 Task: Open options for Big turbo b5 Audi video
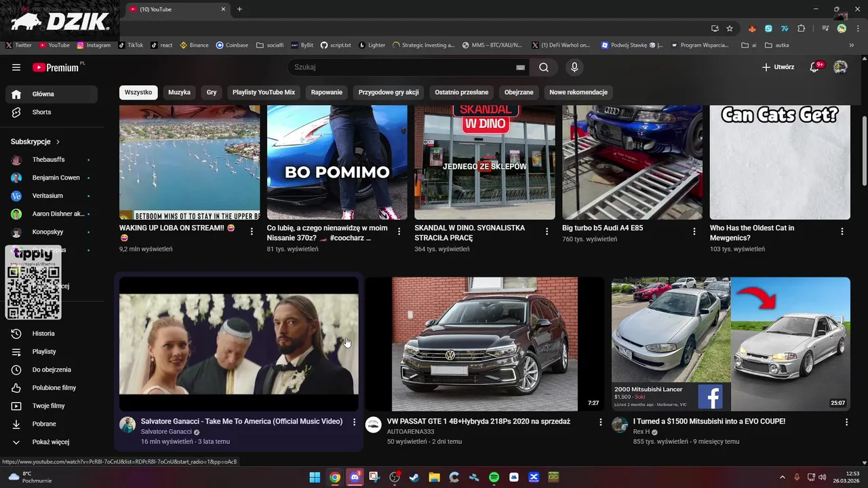(694, 232)
